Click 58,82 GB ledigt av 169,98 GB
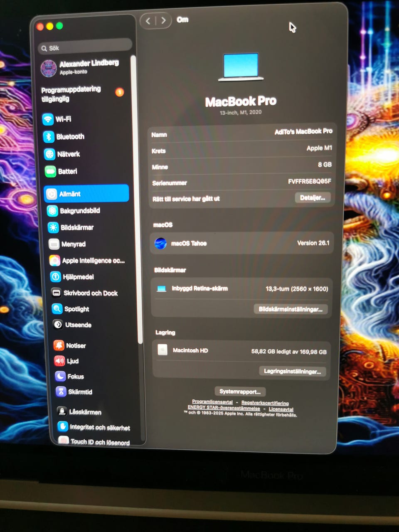The height and width of the screenshot is (532, 399). tap(289, 352)
